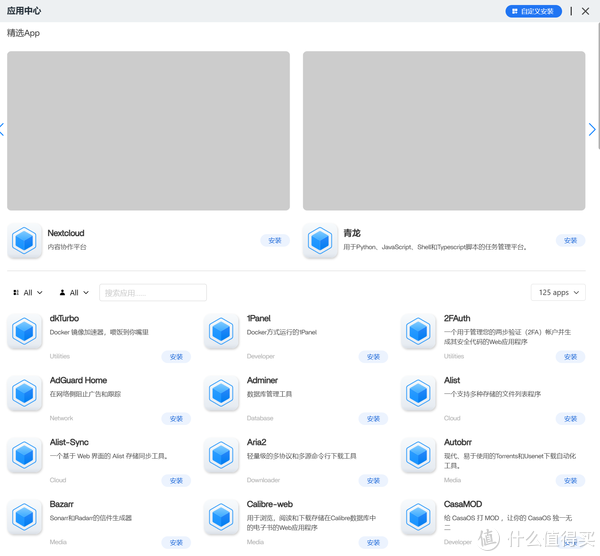Click the Database category label under Adminer
The width and height of the screenshot is (600, 556).
click(x=260, y=418)
